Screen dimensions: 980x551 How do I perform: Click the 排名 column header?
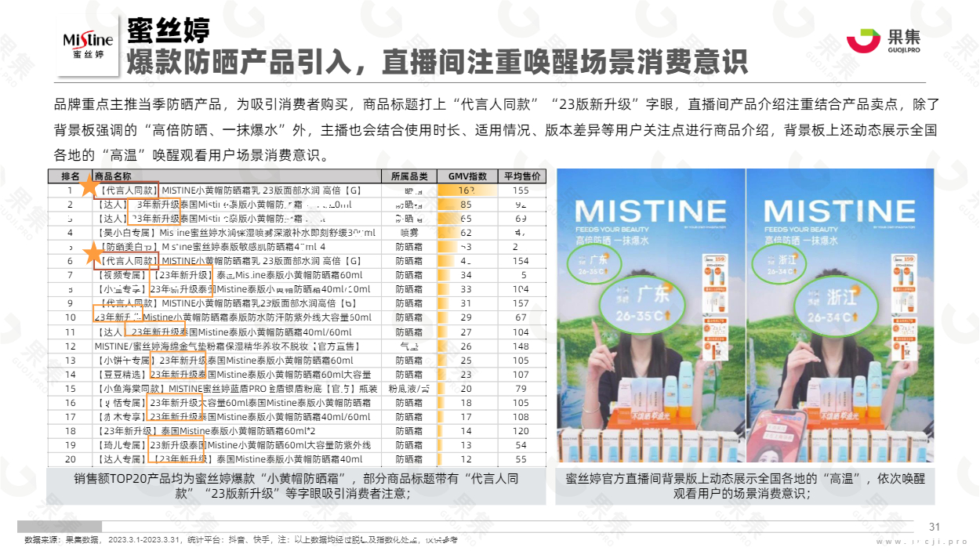[x=70, y=176]
